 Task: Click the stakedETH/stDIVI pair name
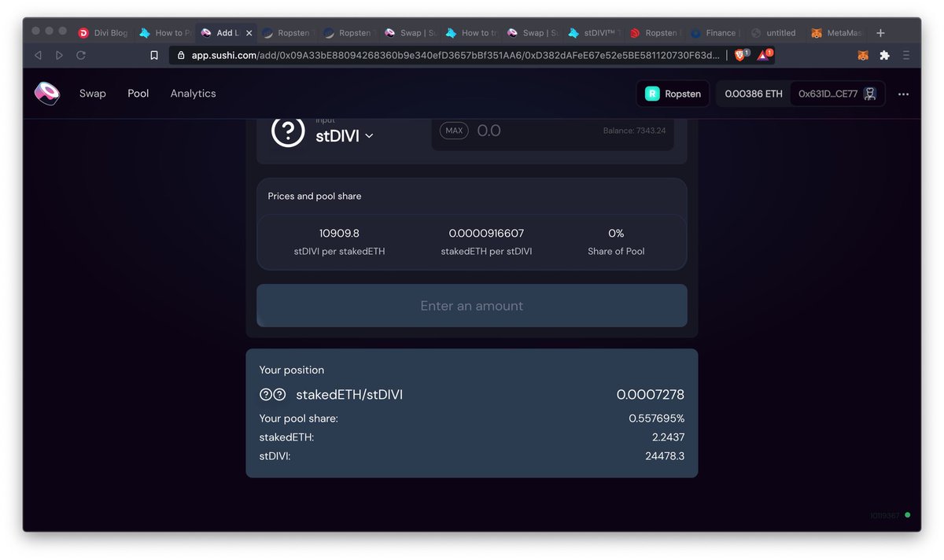[x=349, y=395]
